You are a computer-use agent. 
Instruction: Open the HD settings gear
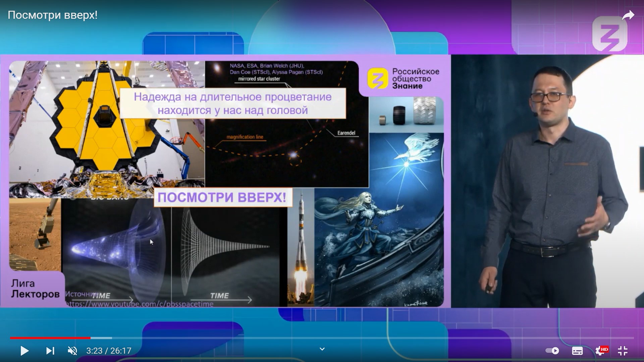[600, 351]
